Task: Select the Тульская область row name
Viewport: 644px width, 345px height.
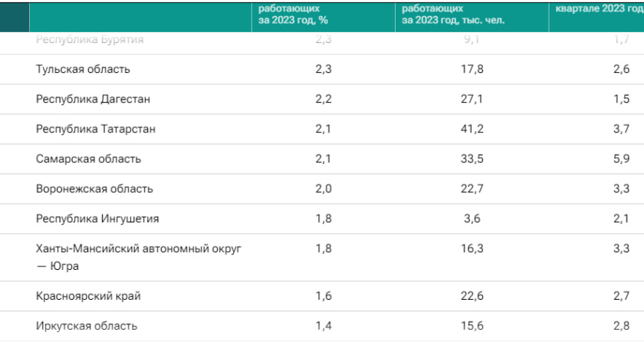Action: click(83, 69)
